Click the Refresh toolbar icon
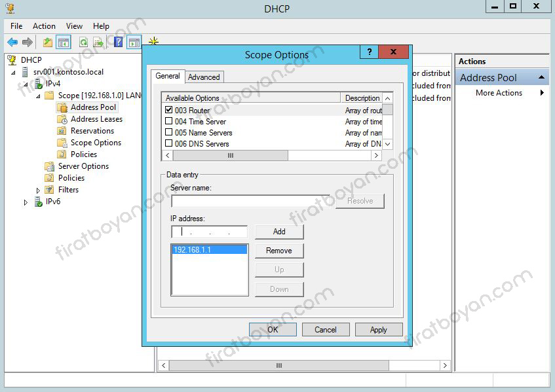 coord(83,43)
